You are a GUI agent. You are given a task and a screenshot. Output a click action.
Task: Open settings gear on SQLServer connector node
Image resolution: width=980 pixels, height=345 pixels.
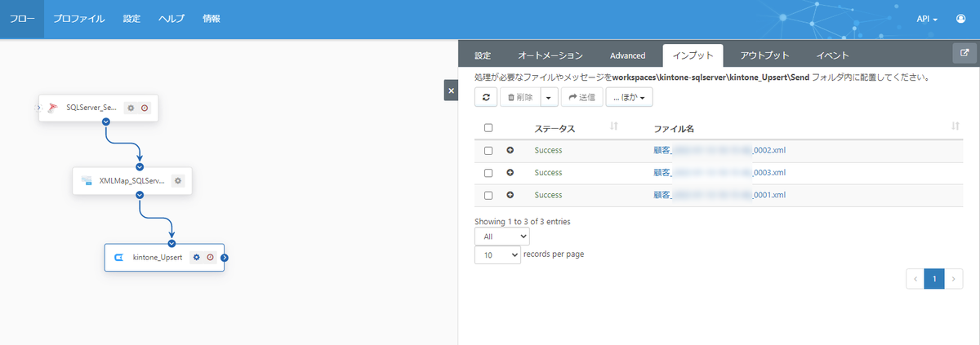click(x=131, y=107)
